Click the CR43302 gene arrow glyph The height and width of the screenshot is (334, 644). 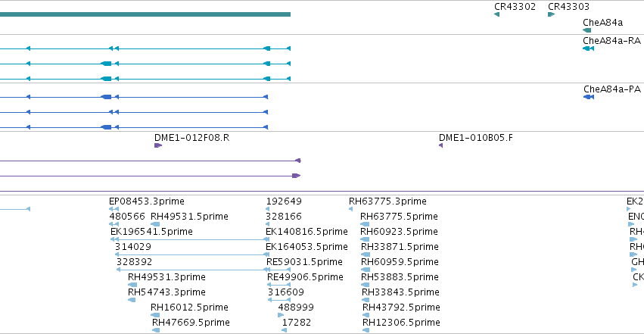pyautogui.click(x=496, y=14)
